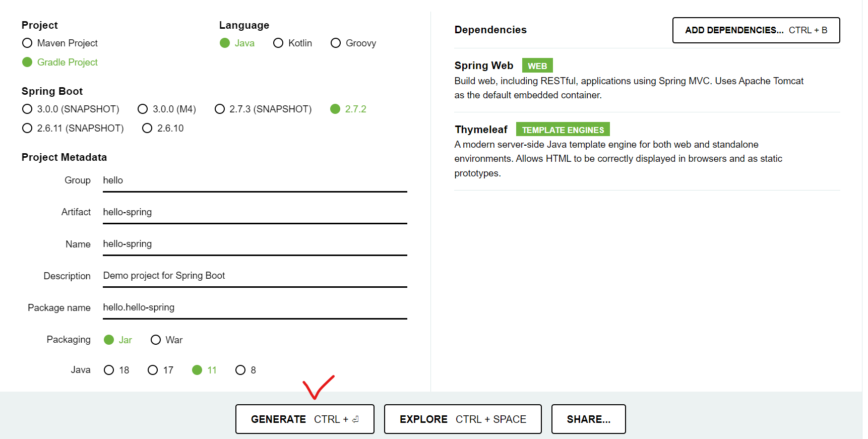868x439 pixels.
Task: Select Java version 17
Action: click(153, 370)
